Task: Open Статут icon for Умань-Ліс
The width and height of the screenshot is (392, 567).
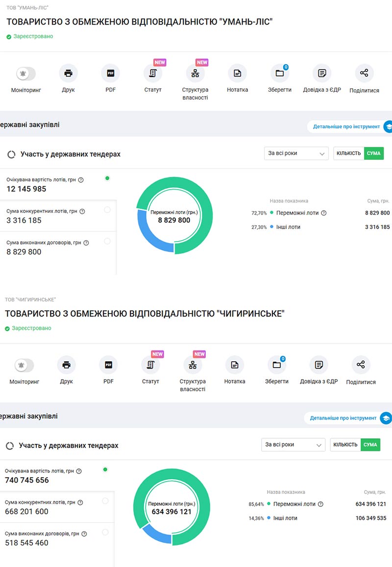Action: (x=153, y=74)
